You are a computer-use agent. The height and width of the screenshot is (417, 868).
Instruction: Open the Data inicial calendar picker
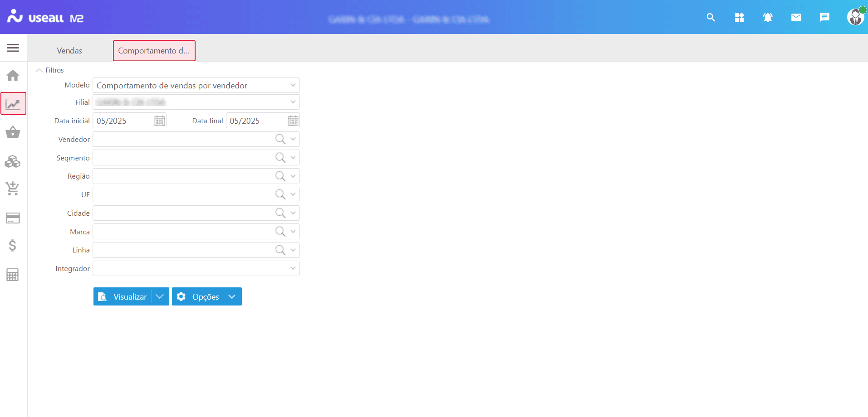(x=160, y=121)
